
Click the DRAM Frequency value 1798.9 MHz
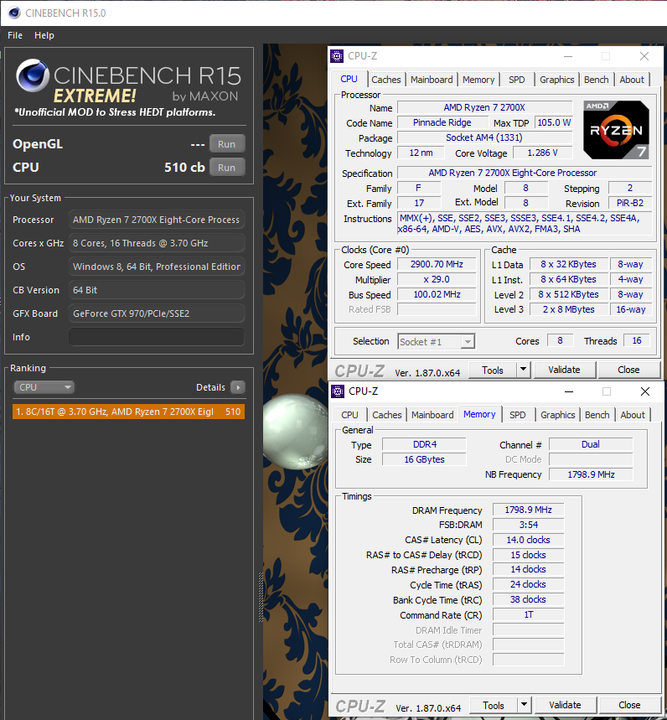pos(528,510)
